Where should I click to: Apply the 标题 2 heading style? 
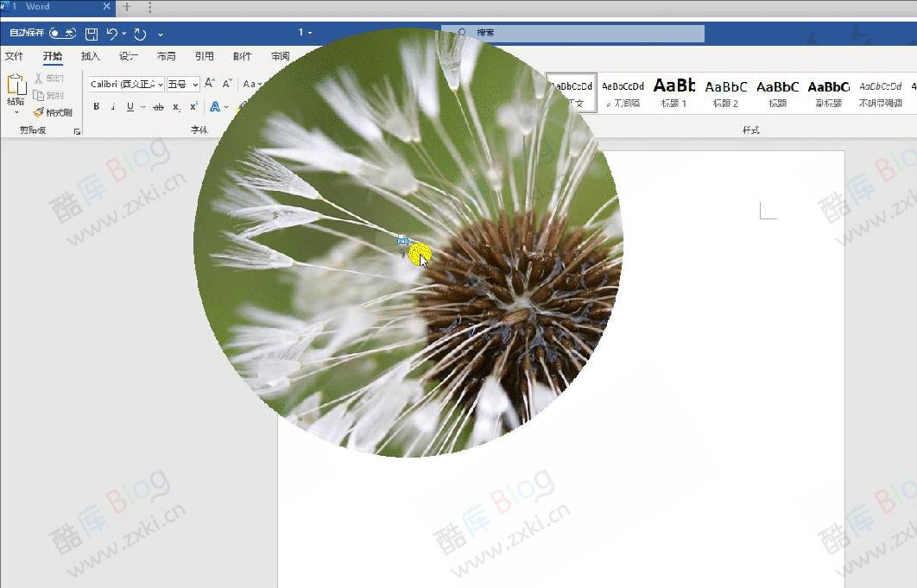pyautogui.click(x=725, y=92)
